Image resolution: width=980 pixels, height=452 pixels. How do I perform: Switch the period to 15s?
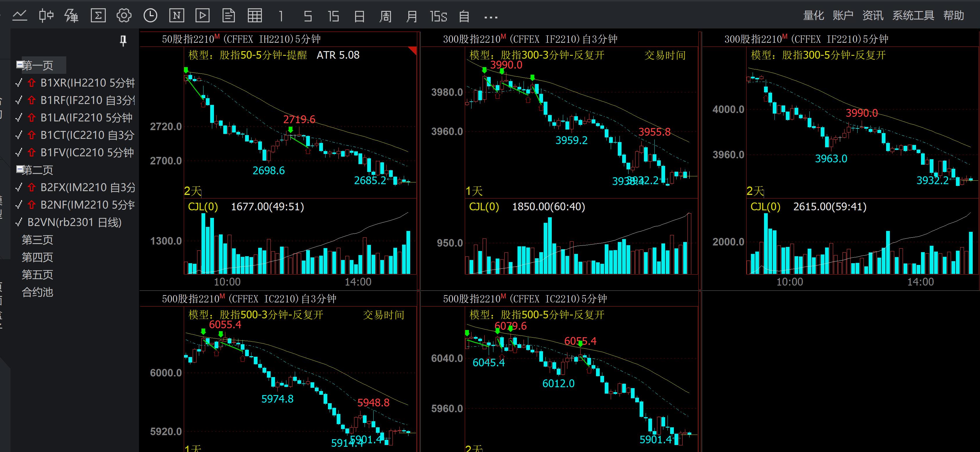click(x=438, y=16)
